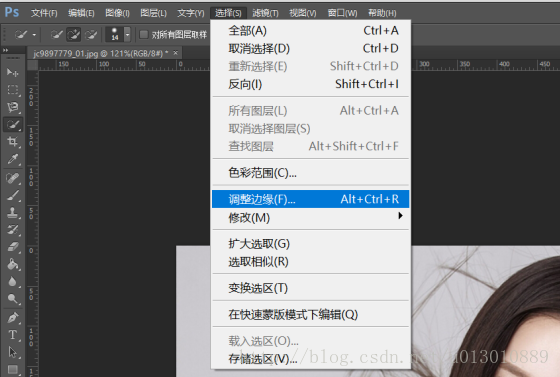The width and height of the screenshot is (560, 377).
Task: Click the Photoshop Ps logo
Action: tap(12, 12)
